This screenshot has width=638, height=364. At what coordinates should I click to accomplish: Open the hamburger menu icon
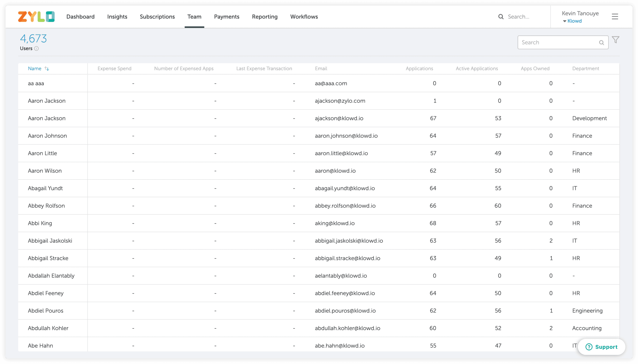(x=615, y=17)
